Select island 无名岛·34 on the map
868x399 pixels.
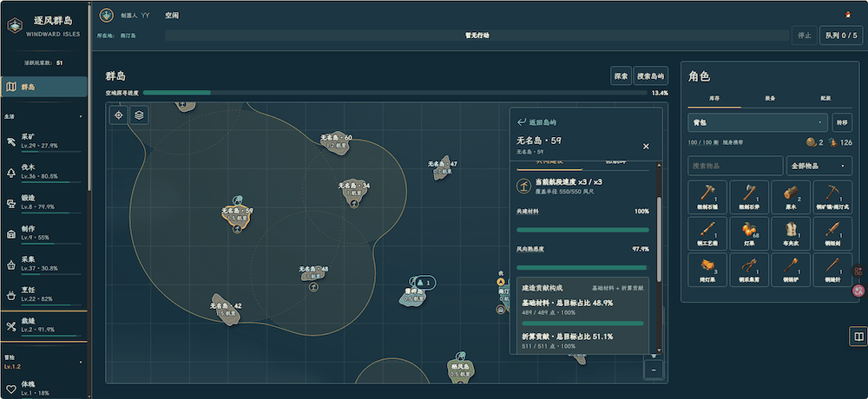coord(354,193)
